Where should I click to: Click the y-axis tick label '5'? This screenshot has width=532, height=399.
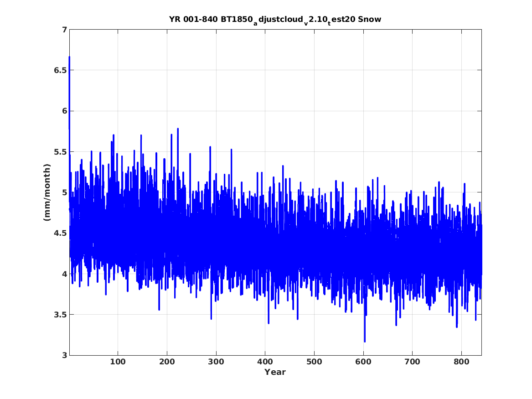tap(64, 193)
